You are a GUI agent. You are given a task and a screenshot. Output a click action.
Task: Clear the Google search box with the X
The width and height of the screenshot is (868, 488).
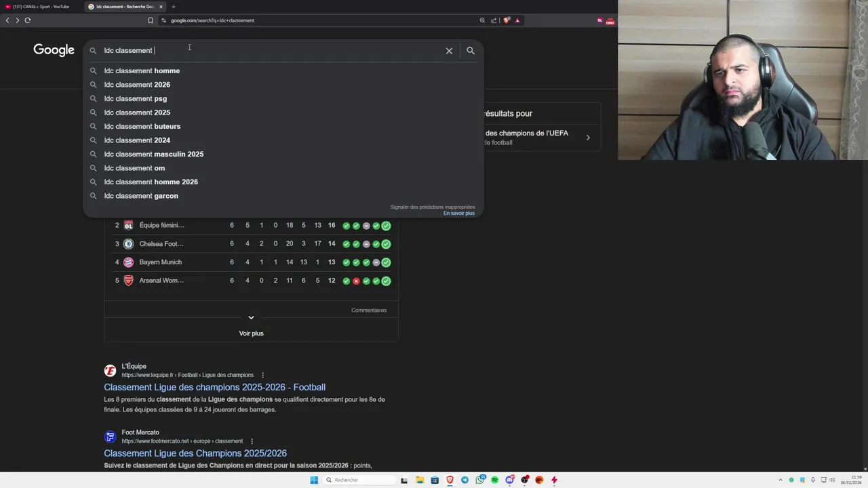click(449, 51)
